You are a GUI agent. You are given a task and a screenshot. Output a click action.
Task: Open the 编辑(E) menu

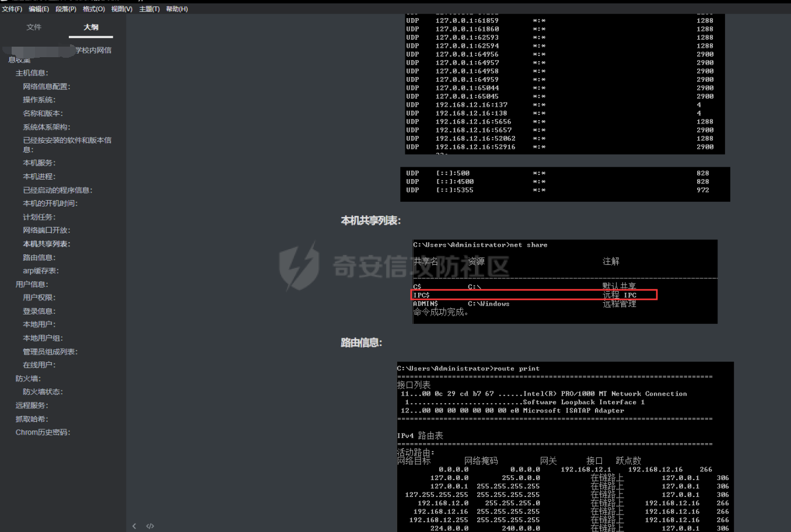[x=38, y=9]
